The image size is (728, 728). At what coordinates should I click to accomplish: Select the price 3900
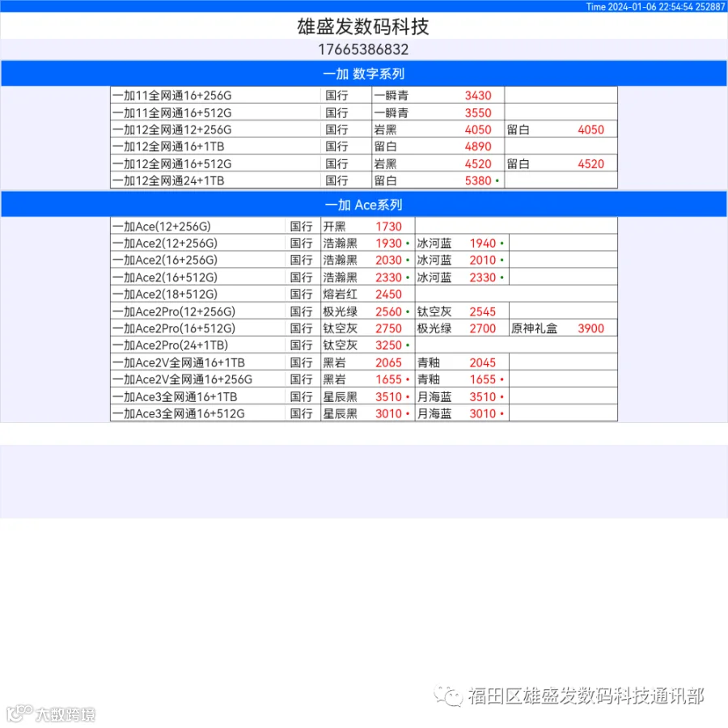[x=591, y=328]
